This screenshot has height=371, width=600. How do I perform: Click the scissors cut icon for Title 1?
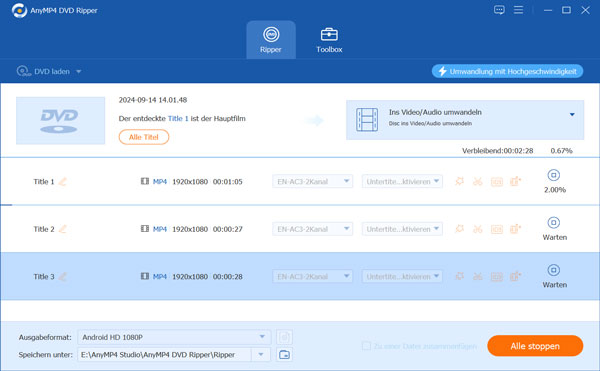coord(478,181)
